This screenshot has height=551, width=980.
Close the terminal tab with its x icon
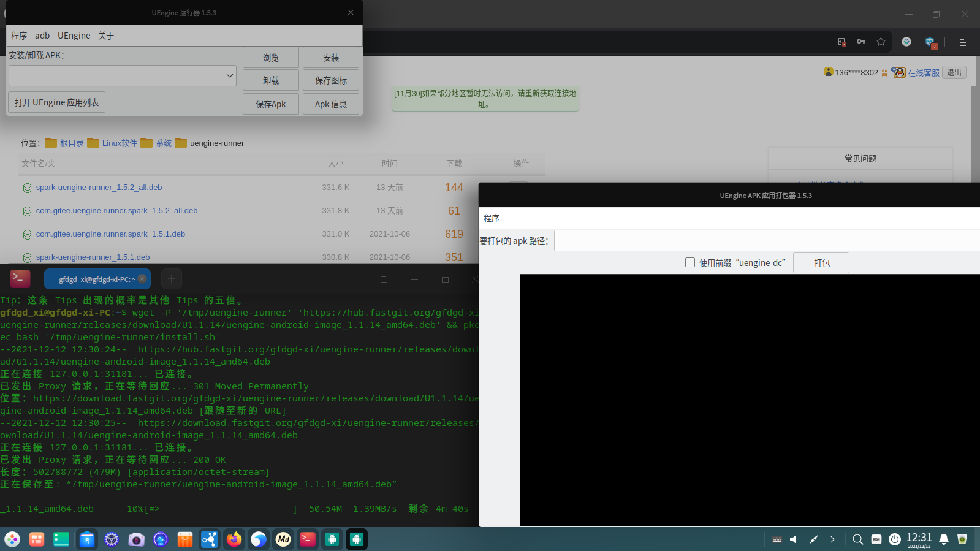point(142,279)
